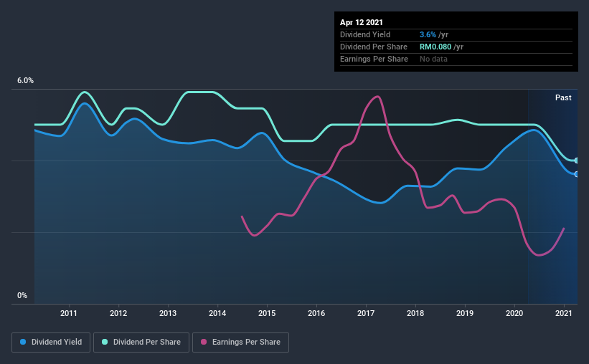Viewport: 589px width, 364px height.
Task: Click the RM0.080 dividend per share value
Action: (435, 47)
